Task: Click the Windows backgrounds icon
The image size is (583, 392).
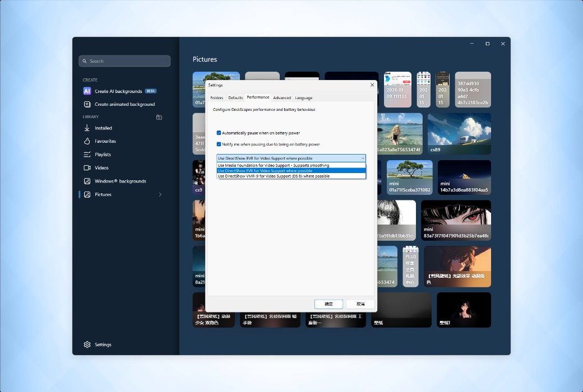Action: pyautogui.click(x=87, y=181)
